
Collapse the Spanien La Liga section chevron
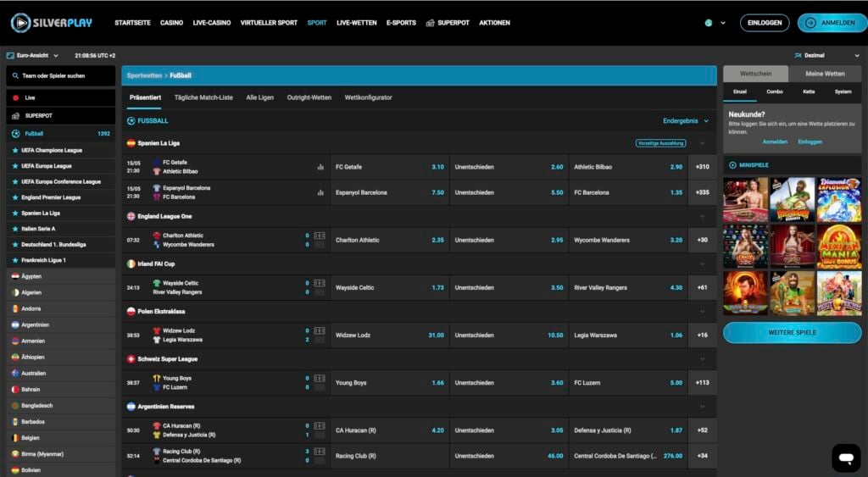702,143
